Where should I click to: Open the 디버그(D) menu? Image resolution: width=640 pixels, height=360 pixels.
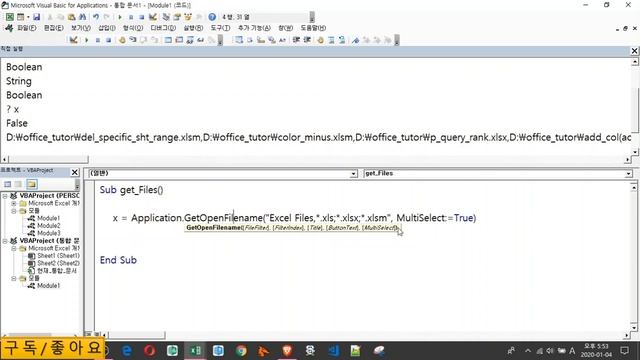pos(163,28)
